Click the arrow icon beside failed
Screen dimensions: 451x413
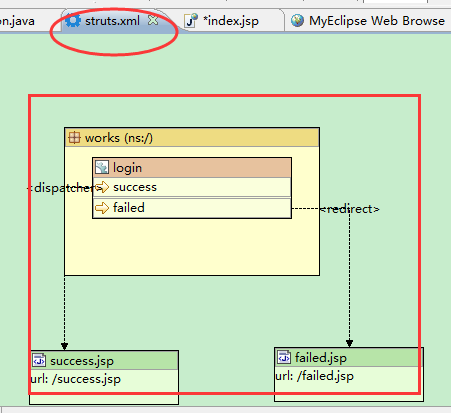(x=102, y=208)
